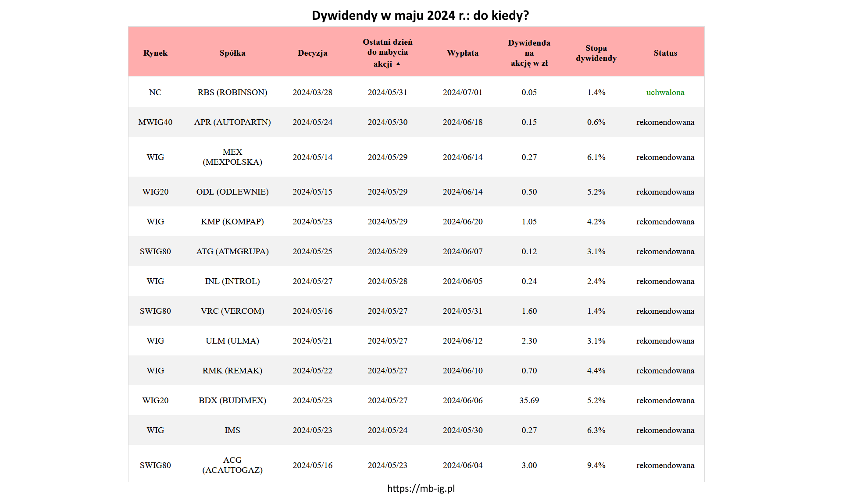Click the ACG (ACAUTOGAZ) row entry
This screenshot has width=842, height=504.
point(232,465)
